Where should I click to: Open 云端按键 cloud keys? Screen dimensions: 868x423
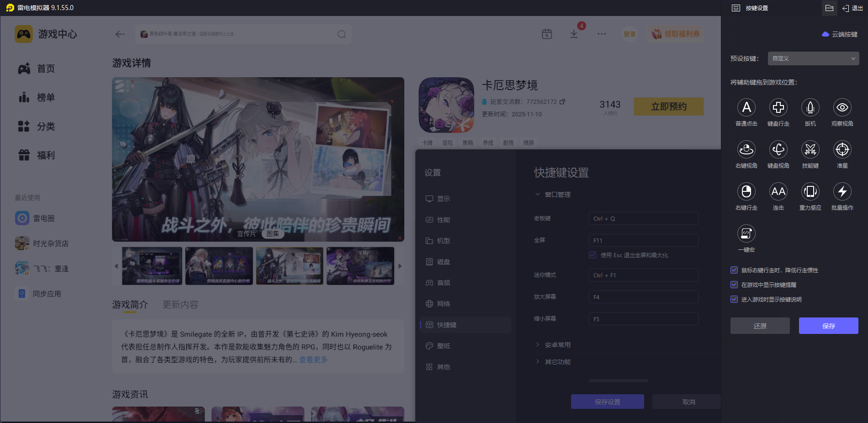(840, 34)
